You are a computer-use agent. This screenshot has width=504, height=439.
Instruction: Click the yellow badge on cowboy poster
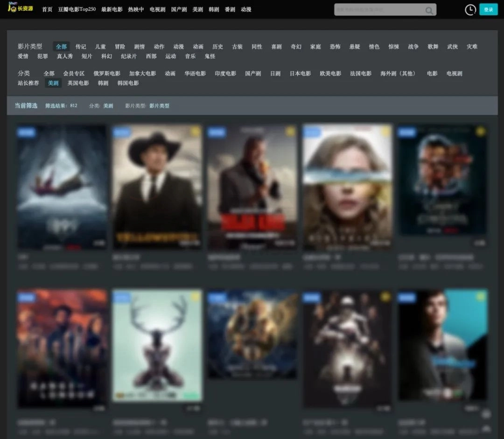pos(196,132)
